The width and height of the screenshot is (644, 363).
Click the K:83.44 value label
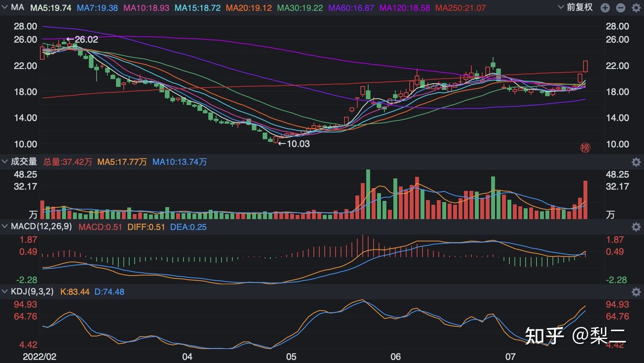(75, 292)
